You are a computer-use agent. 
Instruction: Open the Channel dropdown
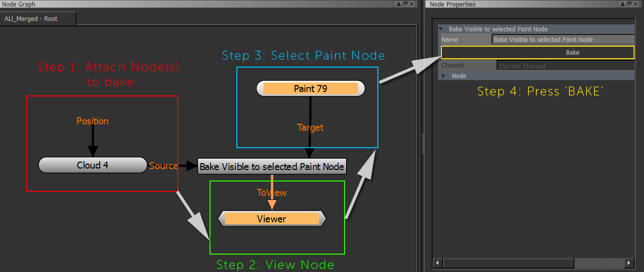click(565, 66)
